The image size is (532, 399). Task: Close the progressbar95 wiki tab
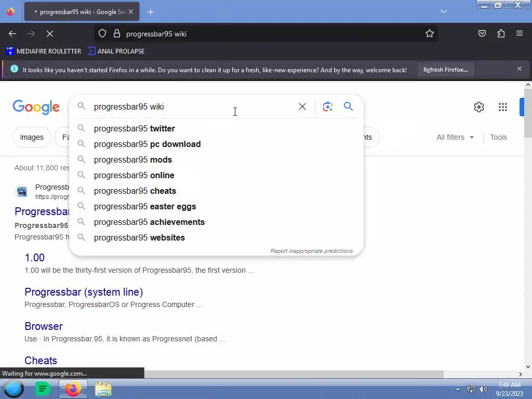click(131, 12)
